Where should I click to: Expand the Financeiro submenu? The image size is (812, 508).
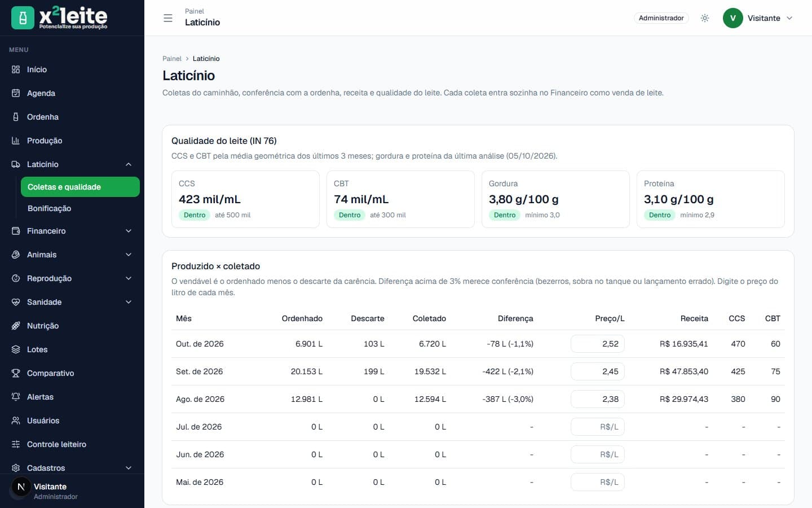point(129,231)
